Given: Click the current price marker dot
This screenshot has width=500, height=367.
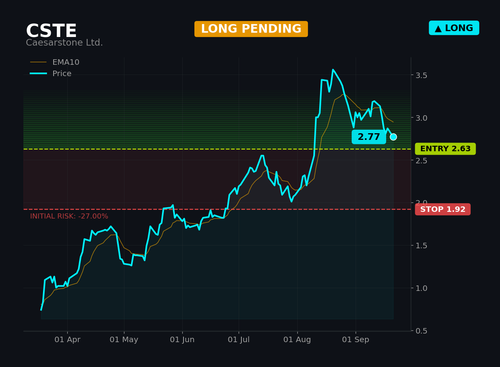Looking at the screenshot, I should click(393, 137).
